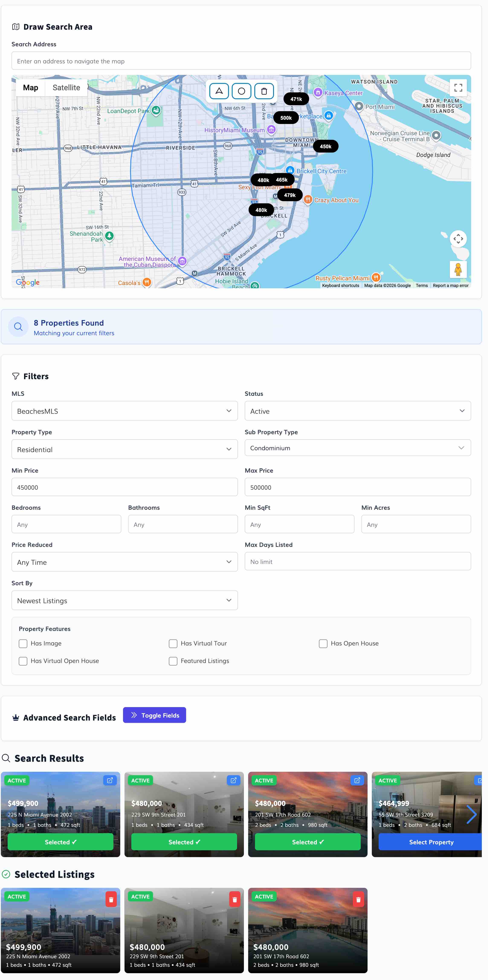The image size is (488, 980).
Task: Open the 201 SW 17th Road selected listing thumbnail
Action: point(307,930)
